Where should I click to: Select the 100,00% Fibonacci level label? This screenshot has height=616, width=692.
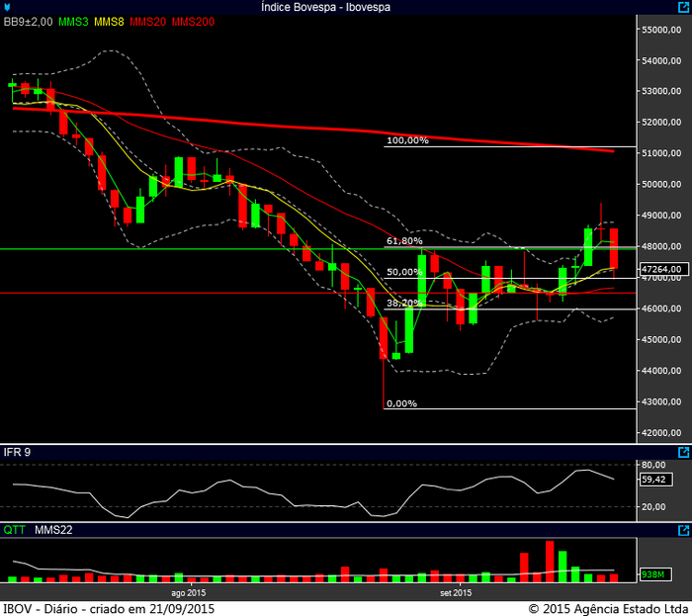pyautogui.click(x=407, y=140)
